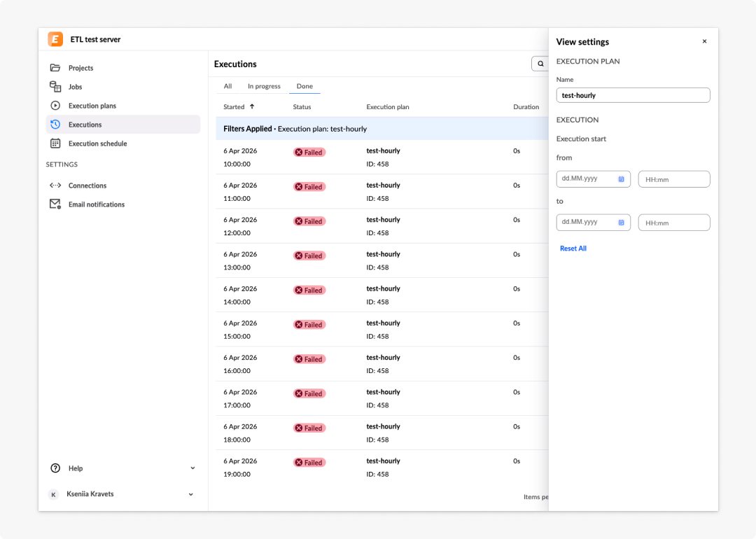The image size is (756, 539).
Task: Open test-hourly plan in 10:00:00 row
Action: (384, 150)
